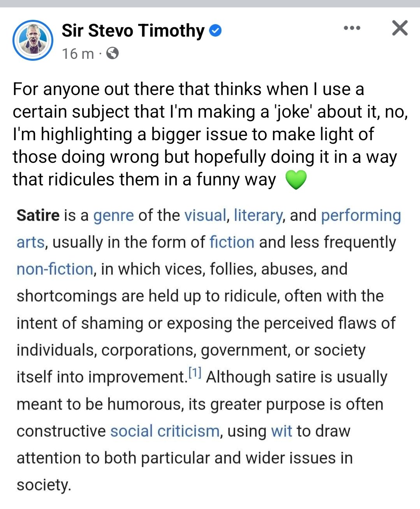Open the Sir Stevo Timothy profile name
The height and width of the screenshot is (509, 420).
pyautogui.click(x=133, y=30)
